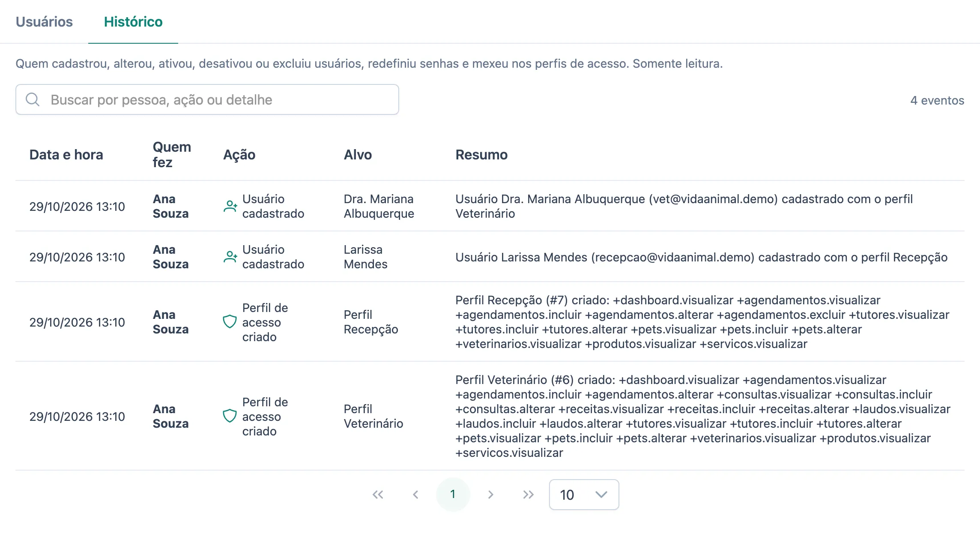Click the Ação column header
980x534 pixels.
239,155
